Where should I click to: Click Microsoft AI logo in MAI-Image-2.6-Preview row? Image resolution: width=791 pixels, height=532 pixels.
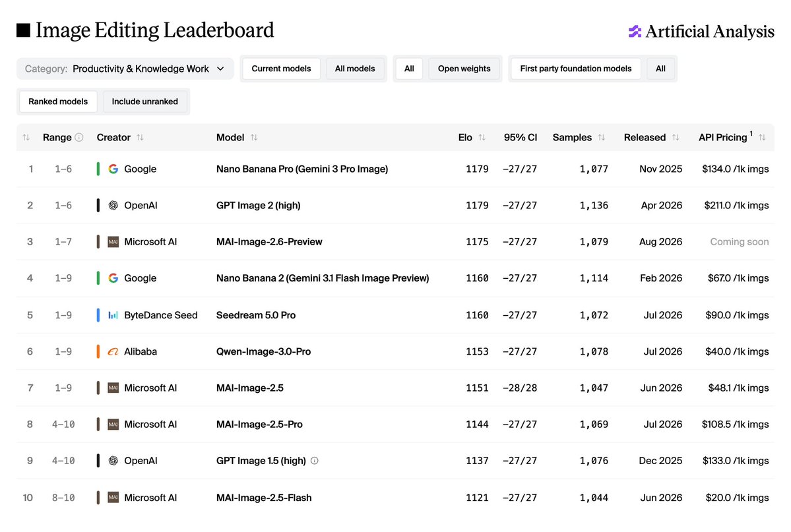113,241
